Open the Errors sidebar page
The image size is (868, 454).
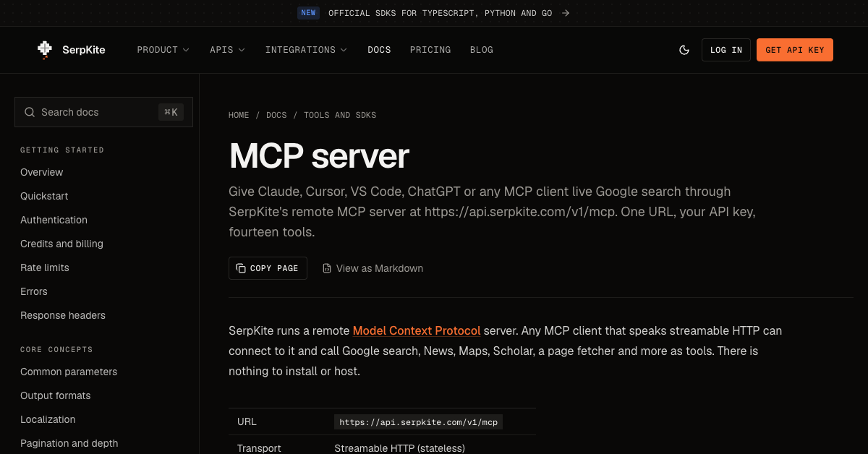(34, 291)
